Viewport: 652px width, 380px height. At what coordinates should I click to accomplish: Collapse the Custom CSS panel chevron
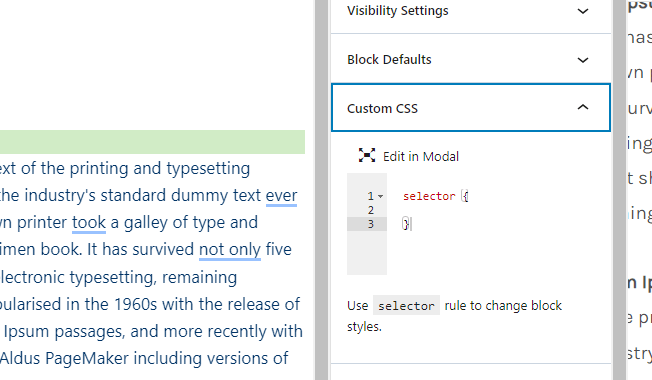[583, 107]
